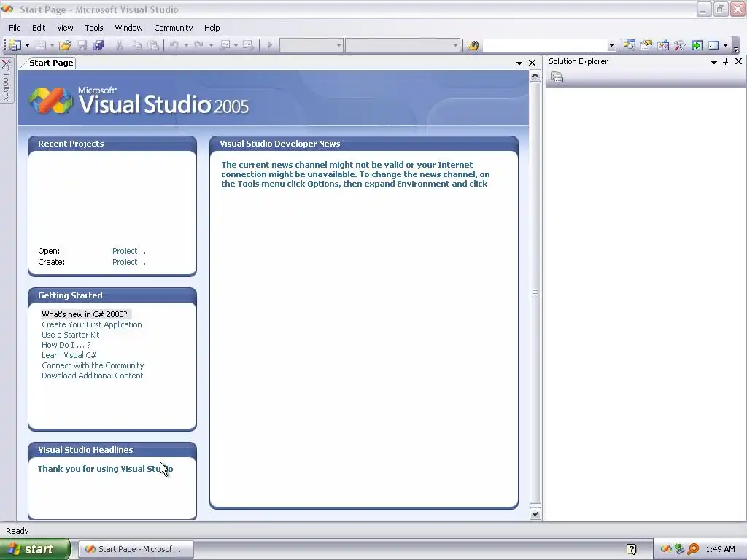
Task: Click the Undo arrow icon
Action: point(174,45)
